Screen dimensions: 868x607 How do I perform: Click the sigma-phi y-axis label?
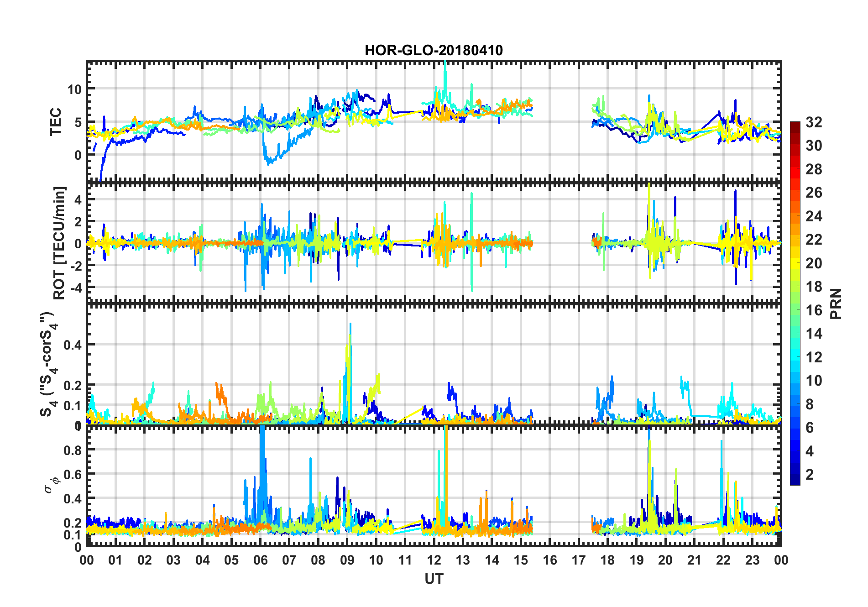tap(52, 485)
